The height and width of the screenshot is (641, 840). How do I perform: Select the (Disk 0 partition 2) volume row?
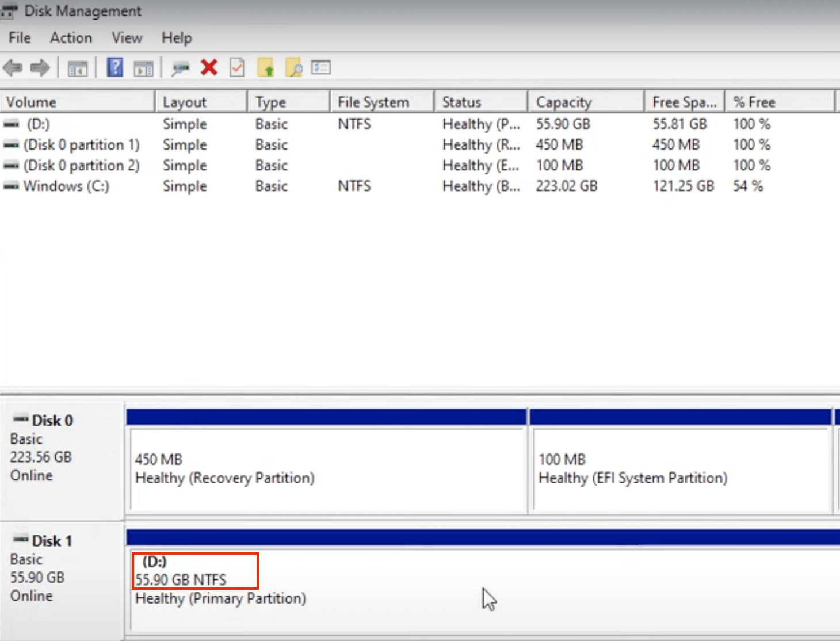(420, 165)
